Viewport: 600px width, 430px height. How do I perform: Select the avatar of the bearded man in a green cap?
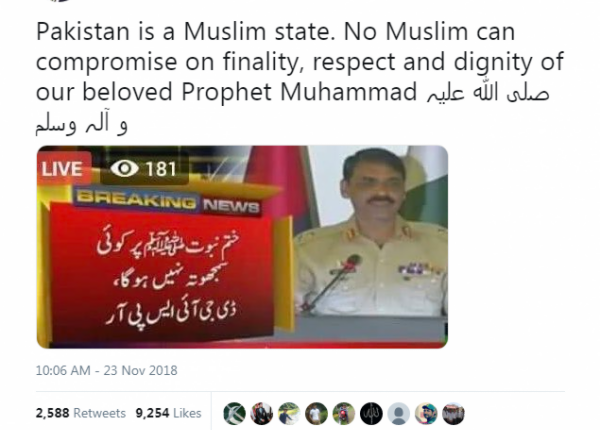click(426, 413)
